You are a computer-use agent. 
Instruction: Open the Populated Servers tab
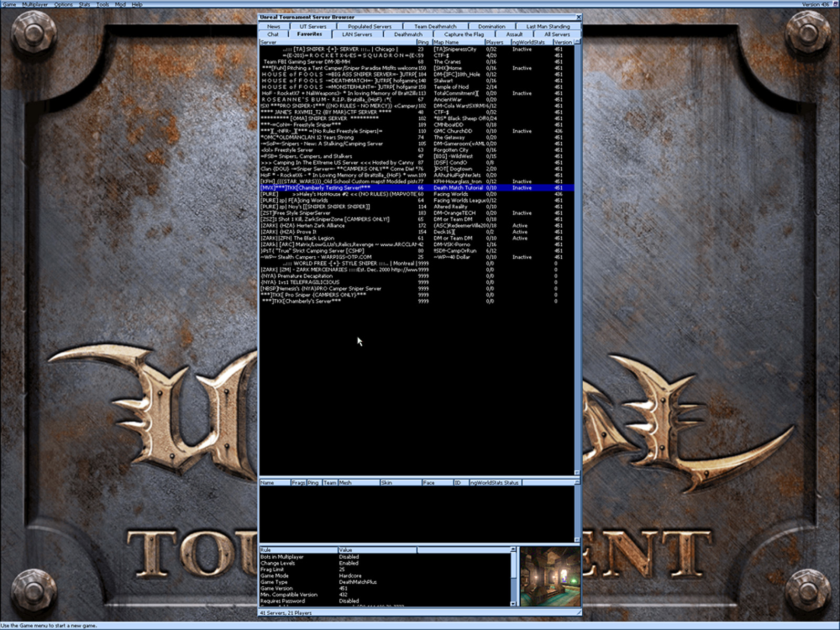coord(370,26)
